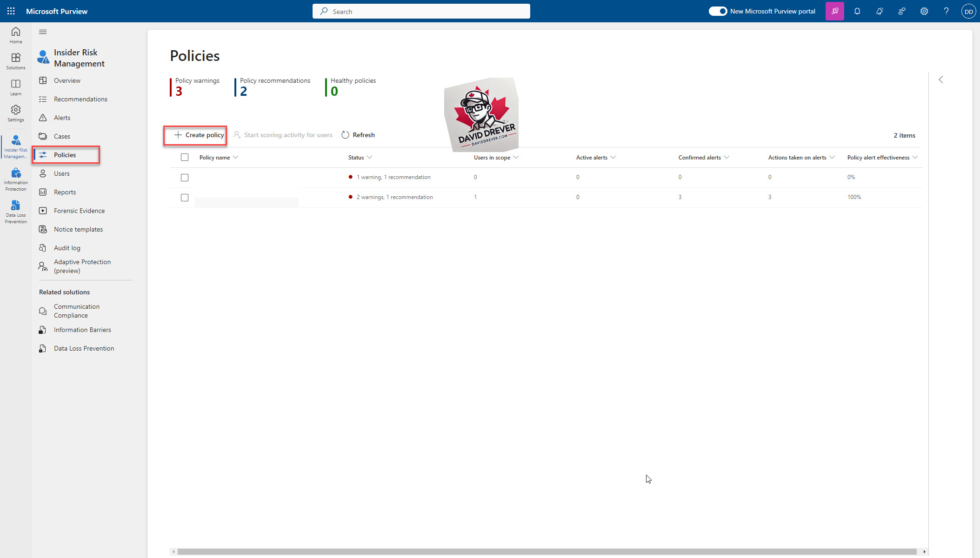Open Confirmed alerts column dropdown
The image size is (980, 558).
click(727, 157)
